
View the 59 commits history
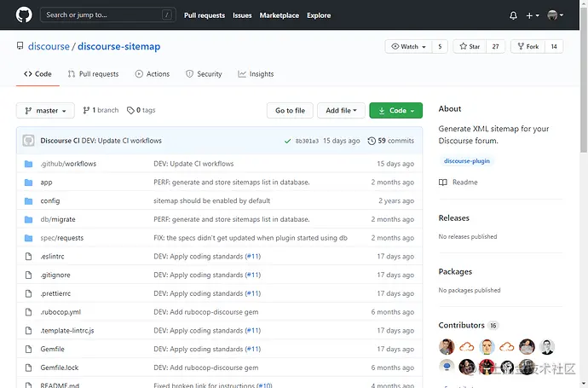[x=391, y=141]
